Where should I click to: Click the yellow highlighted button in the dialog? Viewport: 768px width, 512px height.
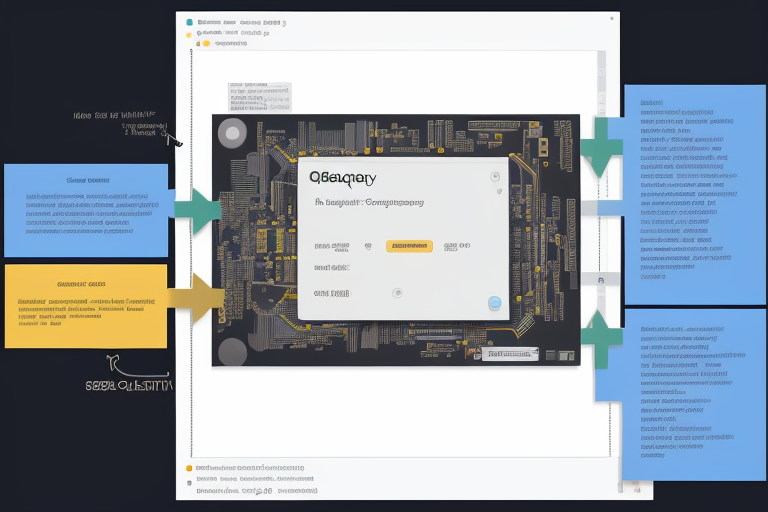tap(409, 246)
